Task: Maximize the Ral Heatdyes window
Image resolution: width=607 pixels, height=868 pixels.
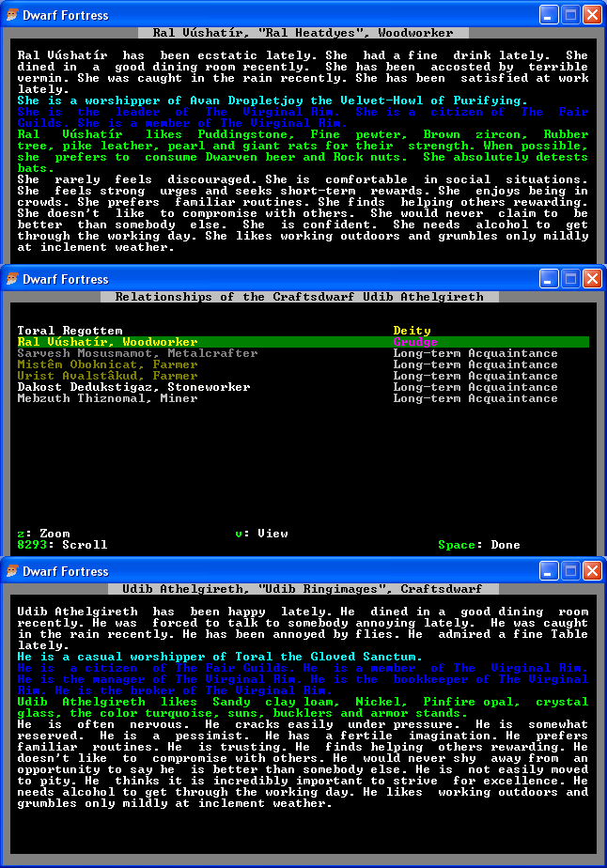Action: click(570, 15)
